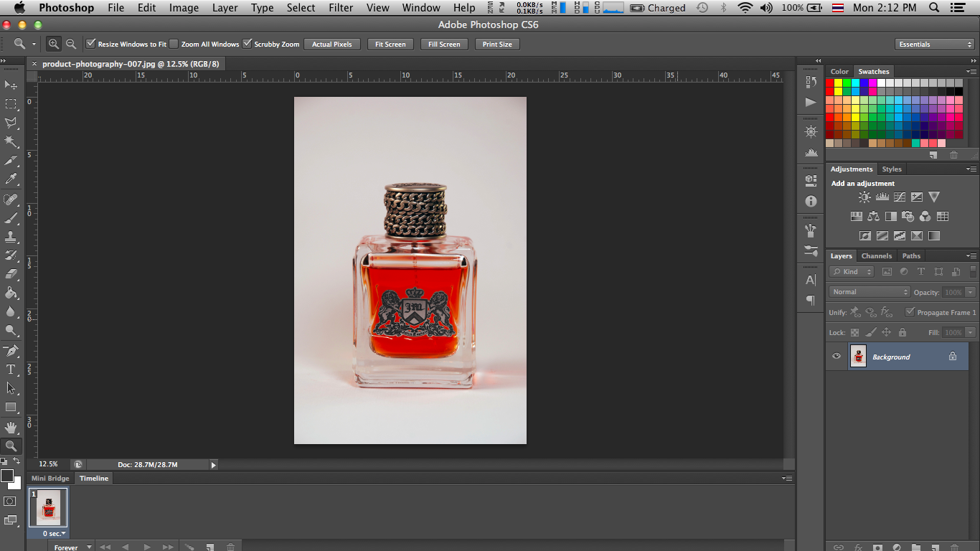Open the Navigator panel wheel icon
The height and width of the screenshot is (551, 980).
pos(811,132)
